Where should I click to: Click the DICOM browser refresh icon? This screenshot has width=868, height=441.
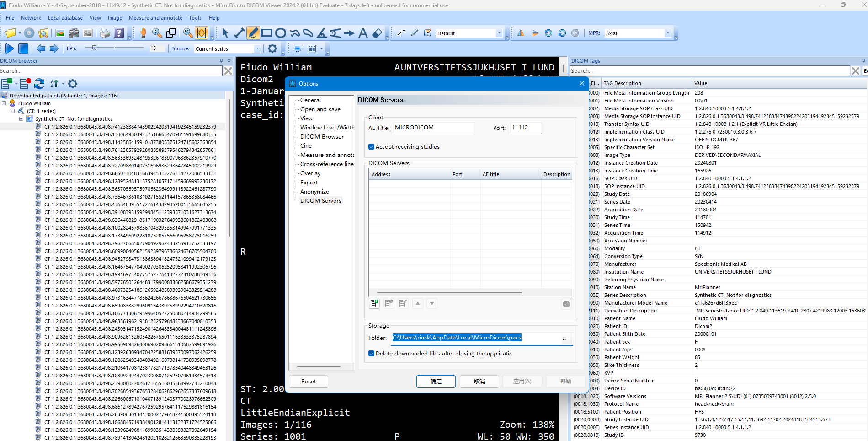pos(39,83)
